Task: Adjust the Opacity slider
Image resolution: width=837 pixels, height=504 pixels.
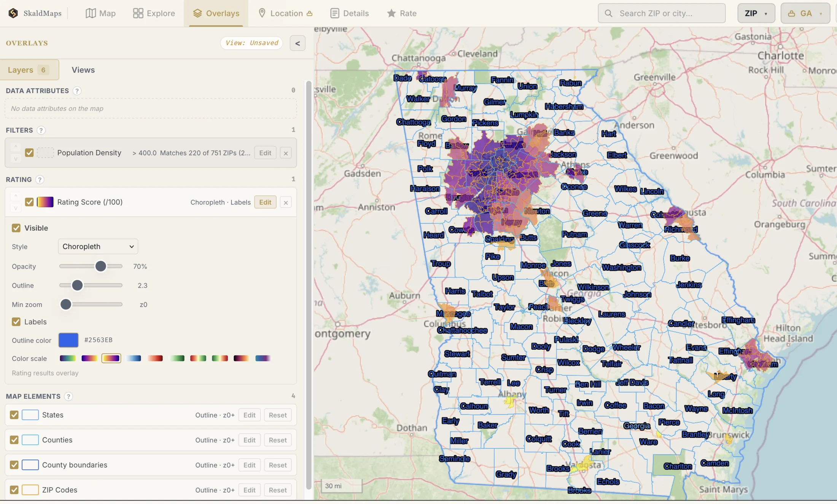Action: [x=91, y=266]
